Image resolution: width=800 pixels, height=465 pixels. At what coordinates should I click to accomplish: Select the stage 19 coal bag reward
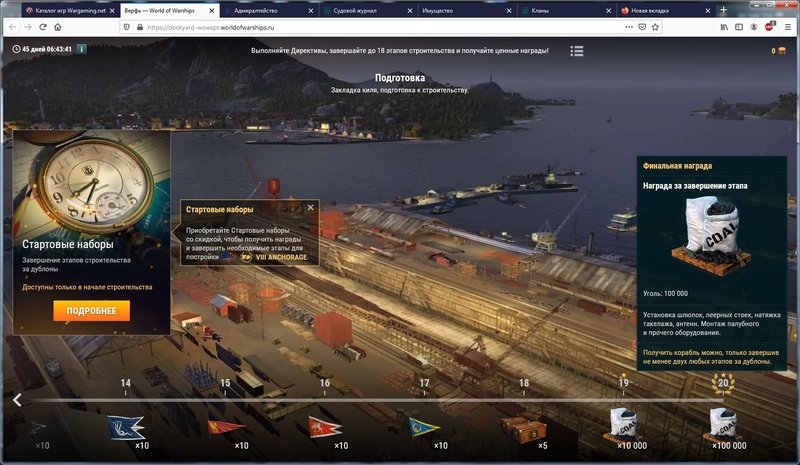coord(623,426)
